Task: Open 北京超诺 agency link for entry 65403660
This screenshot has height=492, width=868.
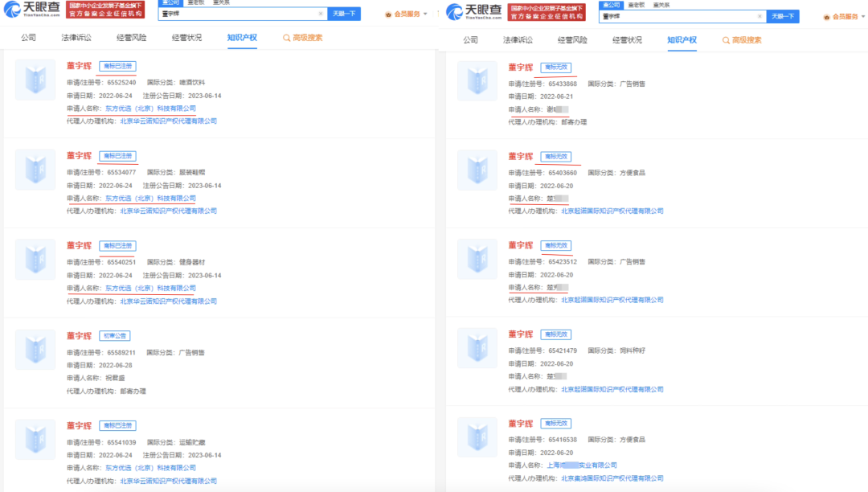Action: click(x=612, y=211)
